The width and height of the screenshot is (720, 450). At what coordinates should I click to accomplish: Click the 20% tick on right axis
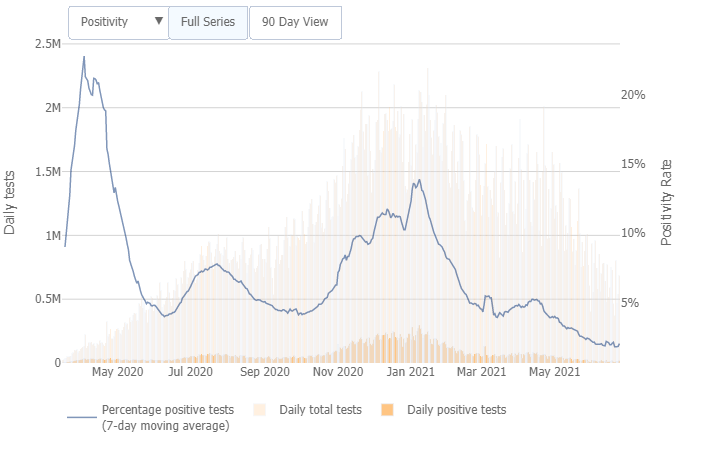[633, 95]
